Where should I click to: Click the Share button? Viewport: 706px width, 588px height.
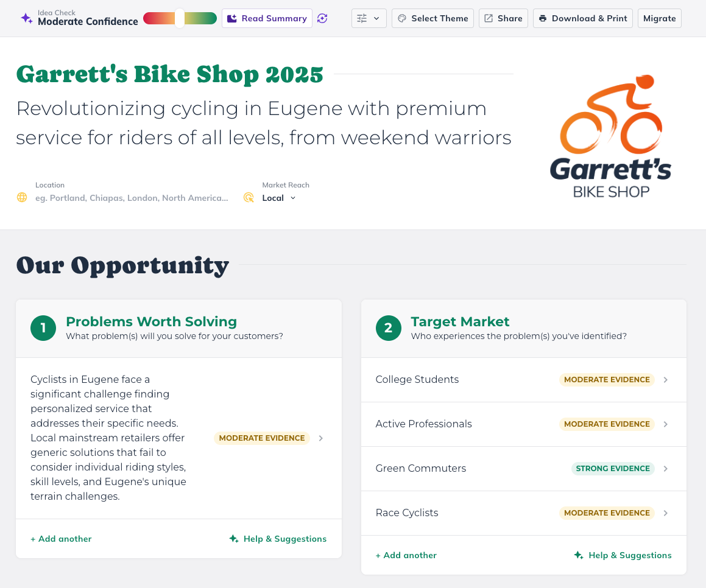pos(503,18)
